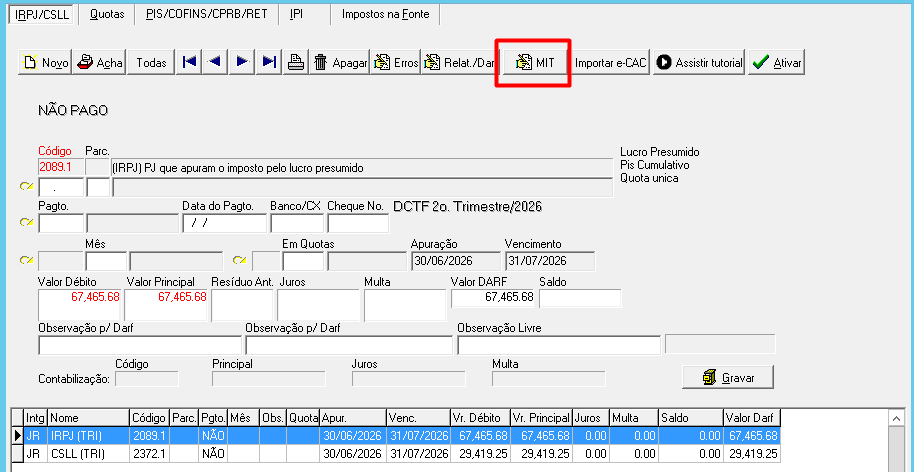Go to the next record arrow
914x472 pixels.
[242, 62]
